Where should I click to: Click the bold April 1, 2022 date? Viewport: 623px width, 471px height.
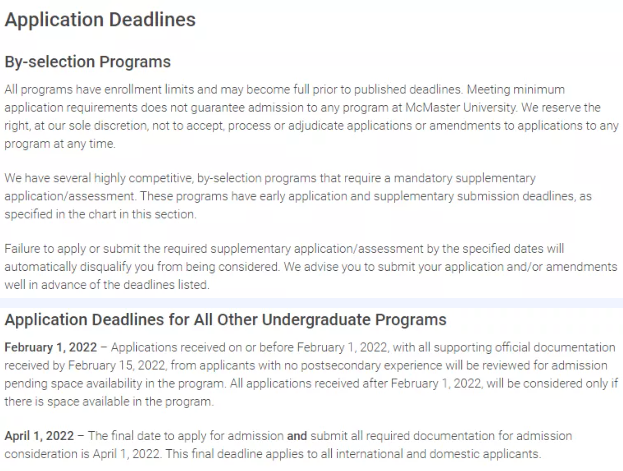click(39, 436)
